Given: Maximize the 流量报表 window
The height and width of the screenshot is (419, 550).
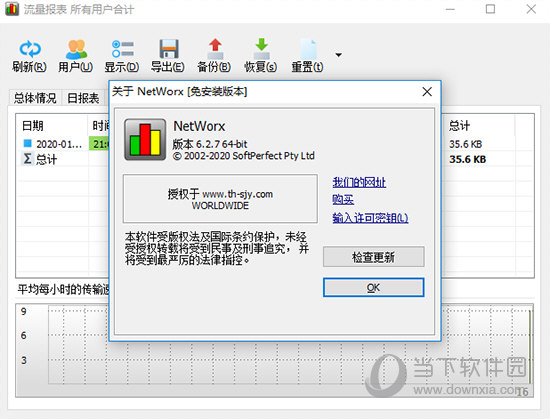Looking at the screenshot, I should [490, 9].
